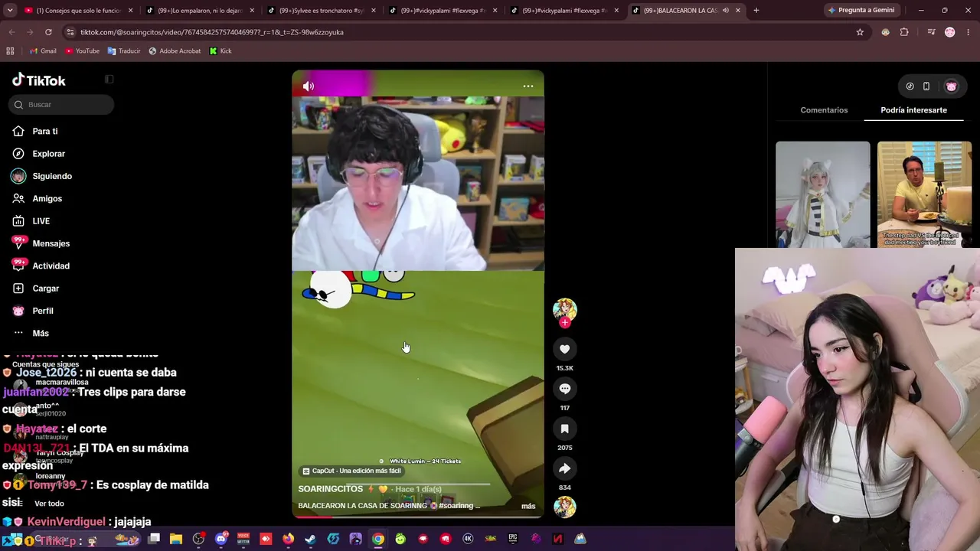Open the 'step dad VS divorced dad' thumbnail
Viewport: 980px width, 551px height.
coord(924,194)
